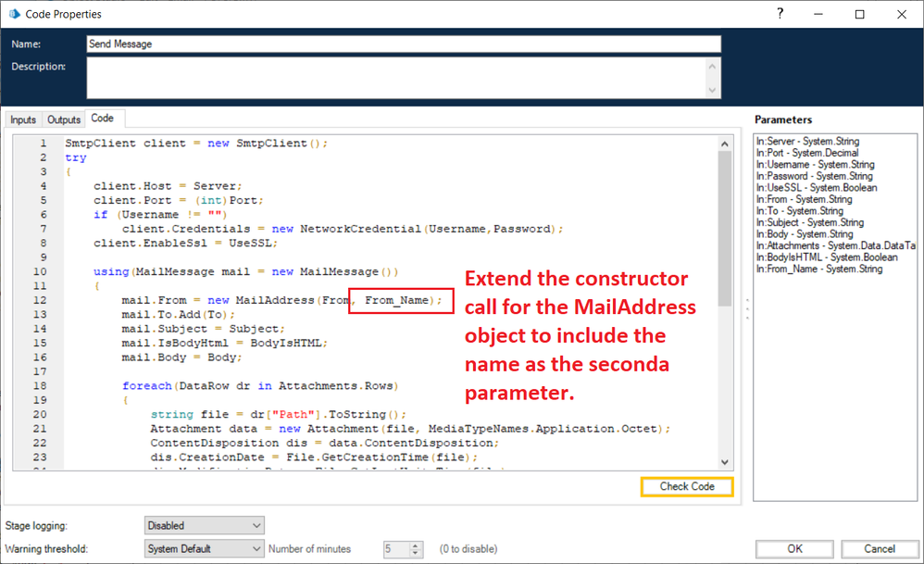Click From_Name argument on line 12
The height and width of the screenshot is (564, 924).
396,300
